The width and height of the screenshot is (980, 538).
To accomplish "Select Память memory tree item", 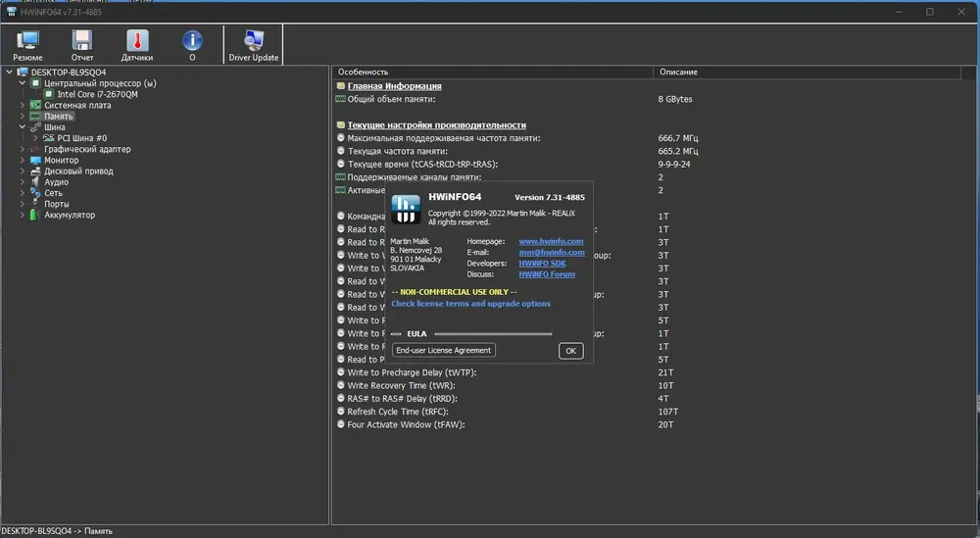I will [59, 117].
